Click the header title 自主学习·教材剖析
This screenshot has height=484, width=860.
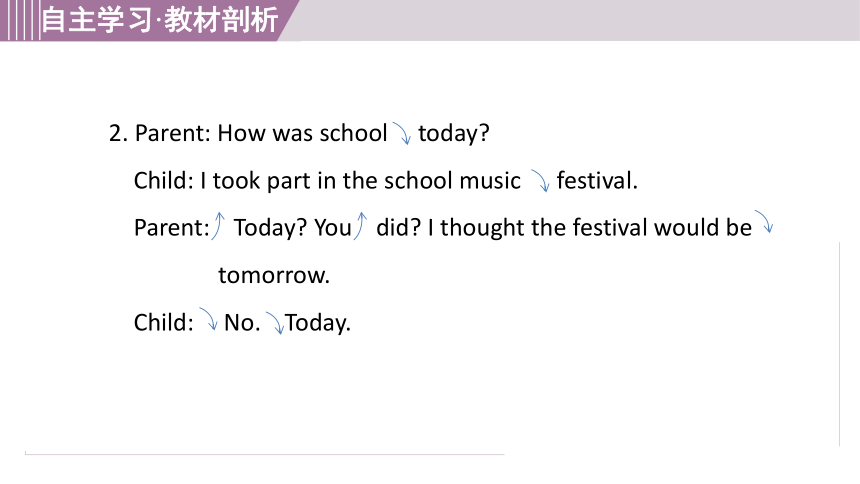(x=160, y=20)
